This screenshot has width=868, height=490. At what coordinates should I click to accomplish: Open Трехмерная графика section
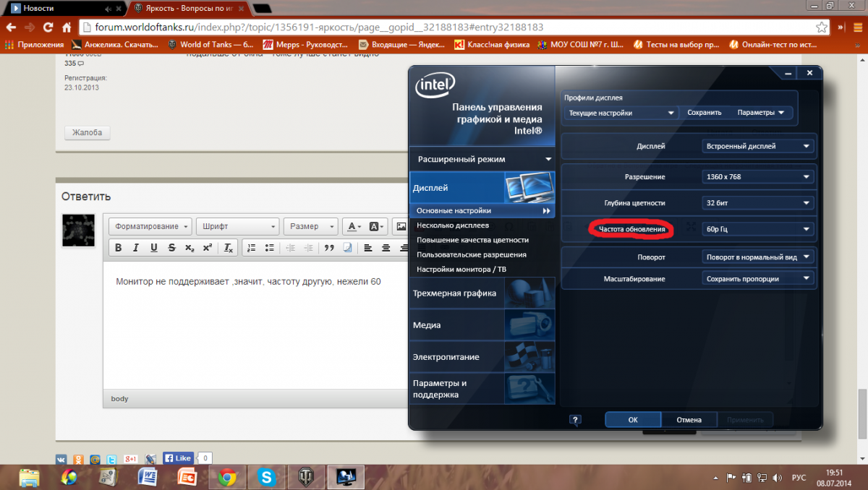(x=482, y=293)
